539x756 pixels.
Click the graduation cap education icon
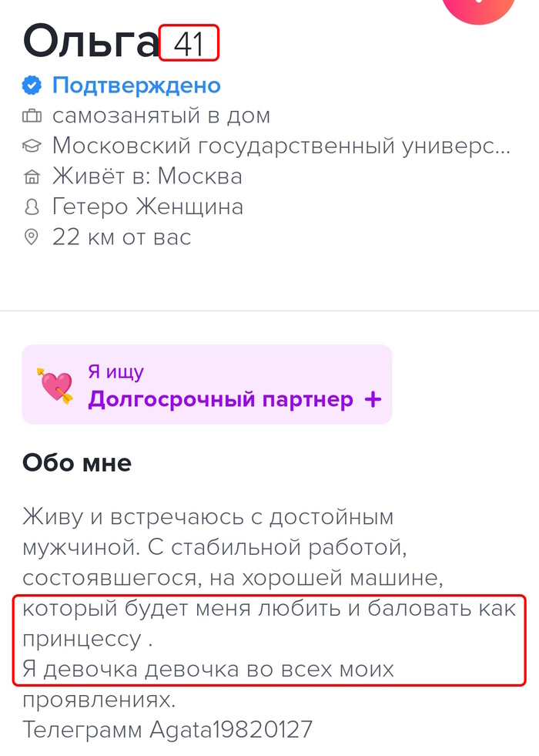pyautogui.click(x=32, y=146)
